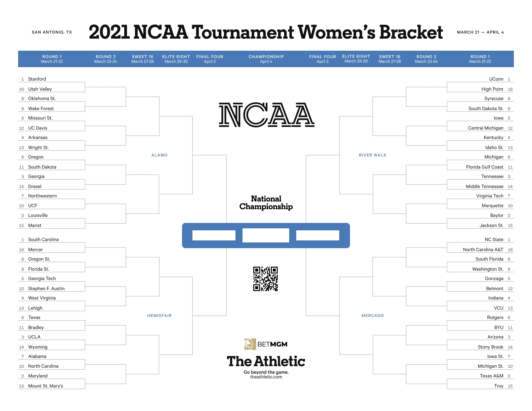Click the MERCADO region label
The height and width of the screenshot is (411, 532).
(372, 316)
